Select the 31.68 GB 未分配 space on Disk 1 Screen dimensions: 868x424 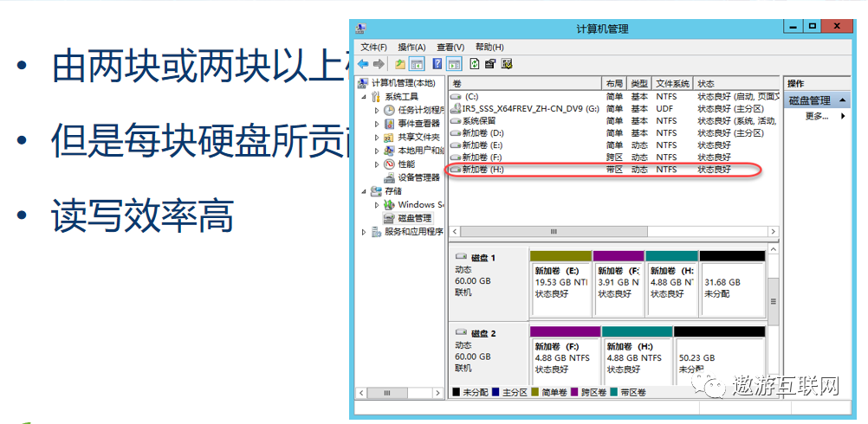point(732,284)
